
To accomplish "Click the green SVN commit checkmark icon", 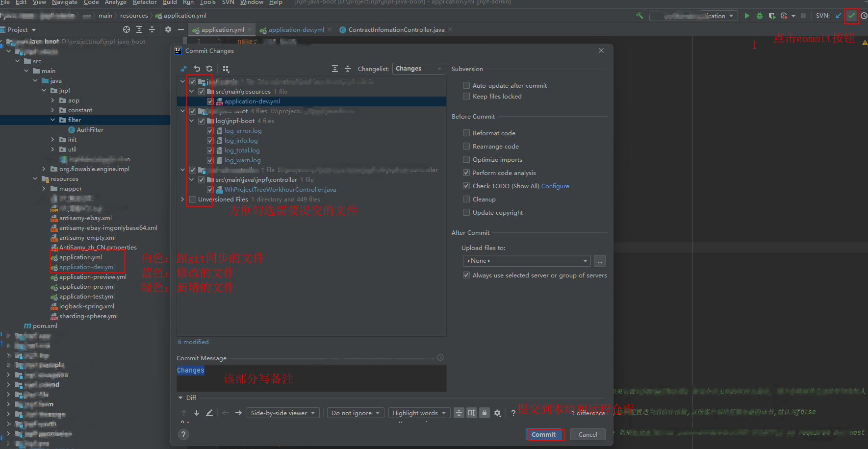I will (852, 16).
